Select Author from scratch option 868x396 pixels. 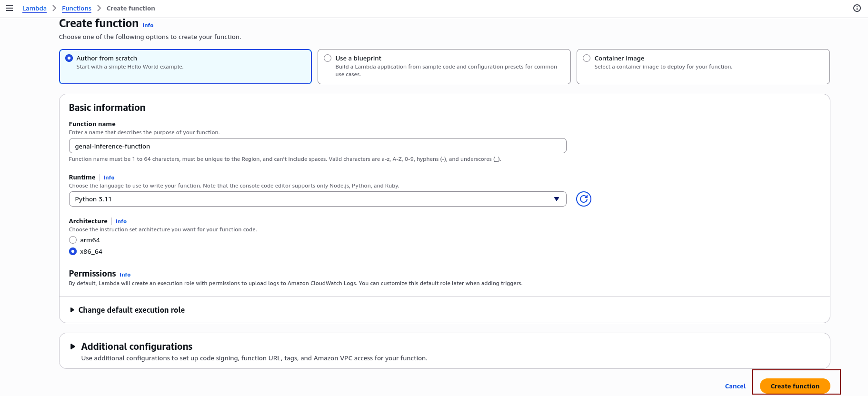pyautogui.click(x=70, y=58)
